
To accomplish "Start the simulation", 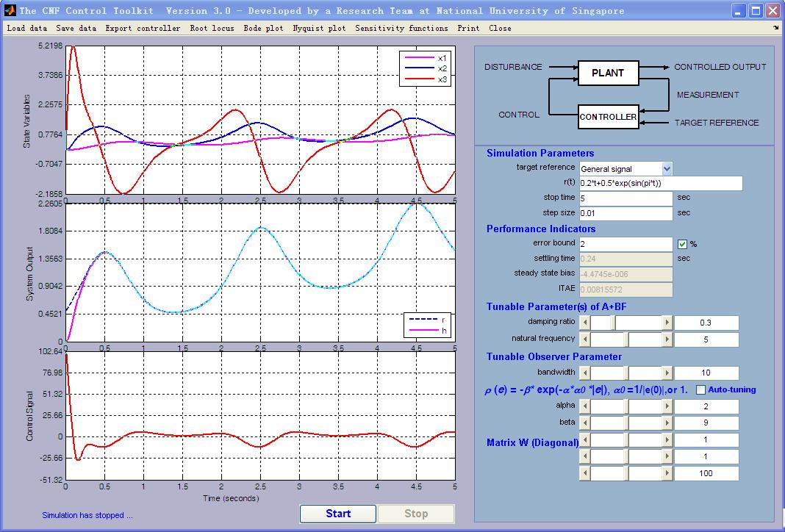I will click(338, 514).
